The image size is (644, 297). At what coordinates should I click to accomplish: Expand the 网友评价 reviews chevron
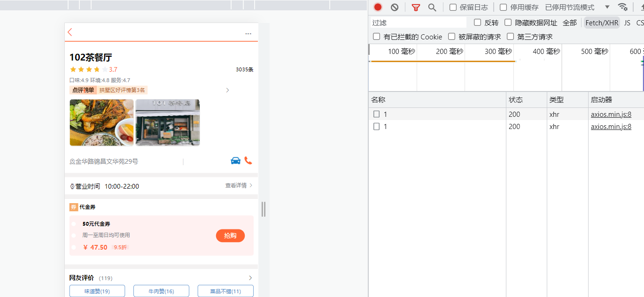250,278
